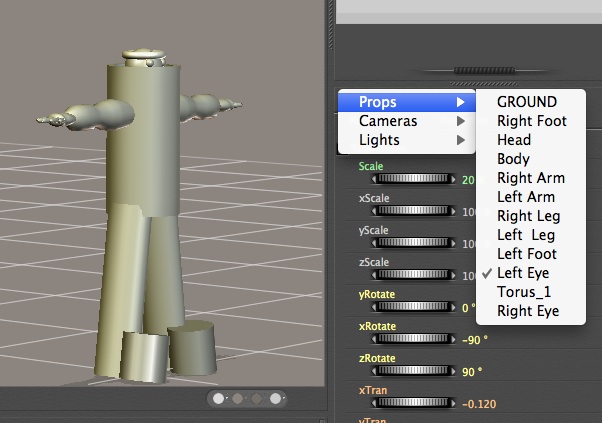Click the first color dot below the viewport
This screenshot has width=602, height=423.
tap(219, 398)
